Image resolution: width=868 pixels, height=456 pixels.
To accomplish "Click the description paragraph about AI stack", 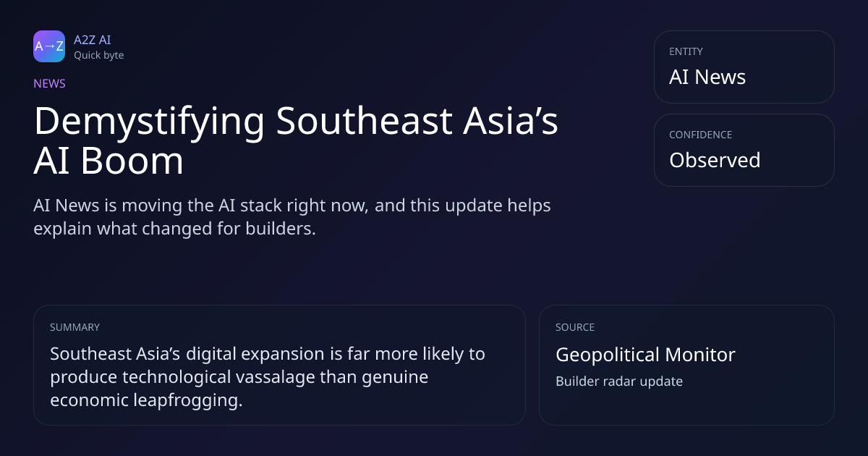I will 292,216.
